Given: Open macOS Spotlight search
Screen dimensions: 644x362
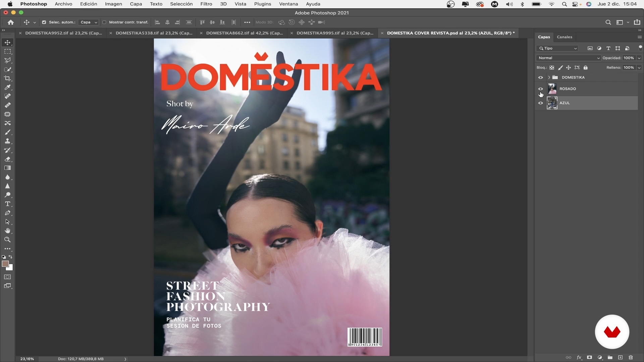Looking at the screenshot, I should (565, 4).
